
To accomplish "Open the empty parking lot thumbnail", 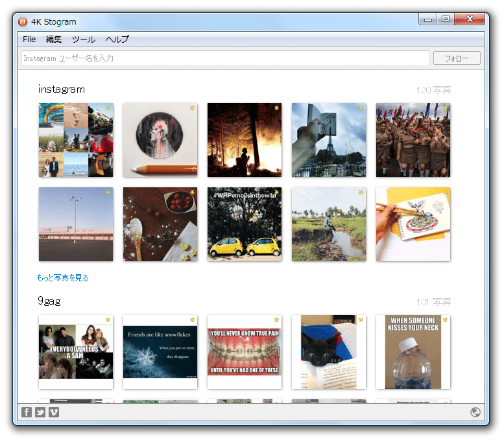I will pyautogui.click(x=76, y=224).
